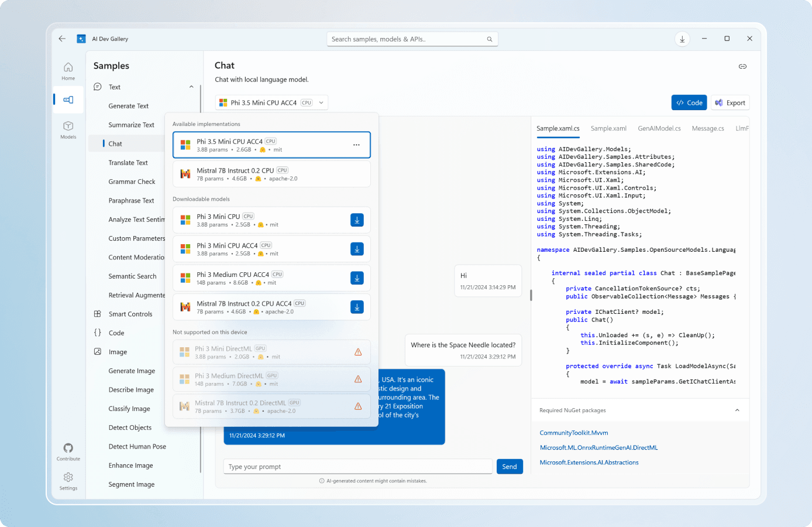Screen dimensions: 812x527
Task: Open Models in the left navigation
Action: pos(68,129)
